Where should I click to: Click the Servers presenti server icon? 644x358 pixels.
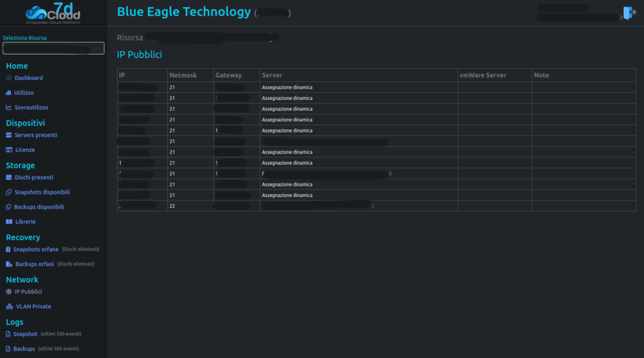tap(9, 135)
